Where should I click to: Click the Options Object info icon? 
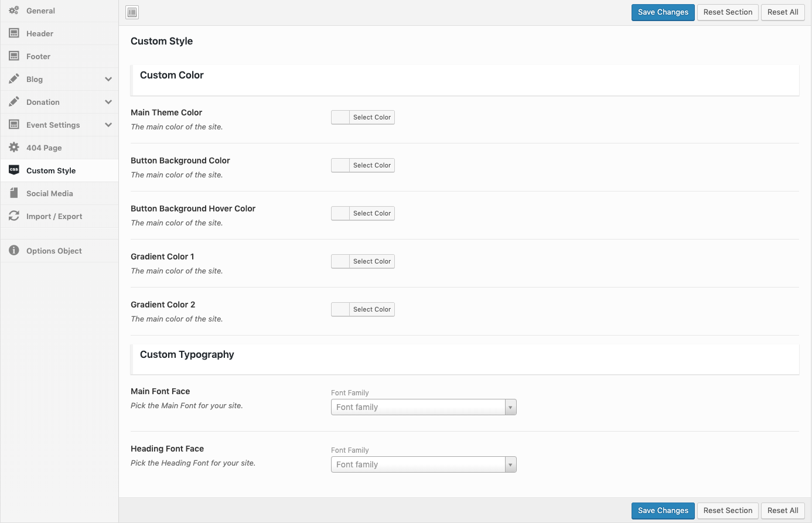pos(14,251)
